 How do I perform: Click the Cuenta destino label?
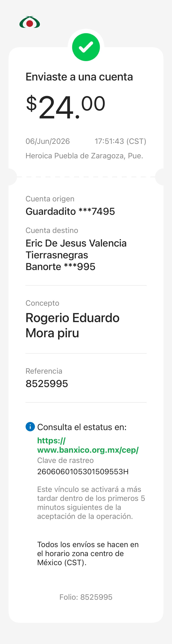click(52, 230)
